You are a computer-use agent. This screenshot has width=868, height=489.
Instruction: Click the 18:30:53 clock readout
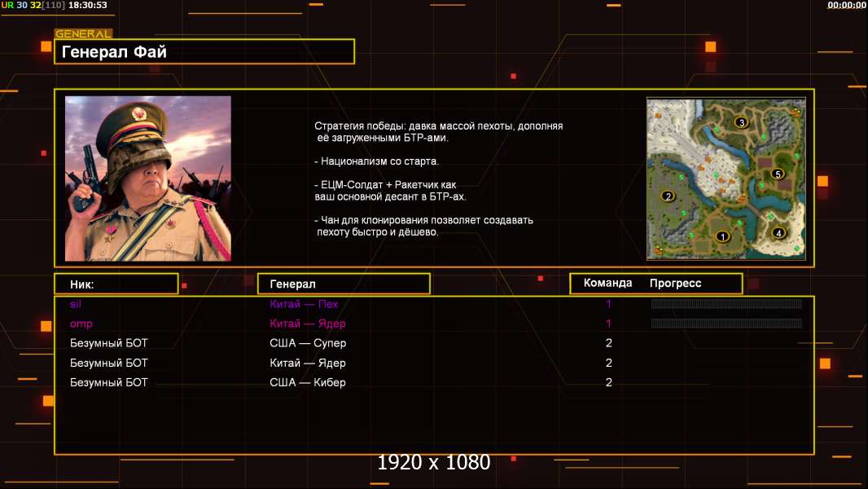pos(87,5)
